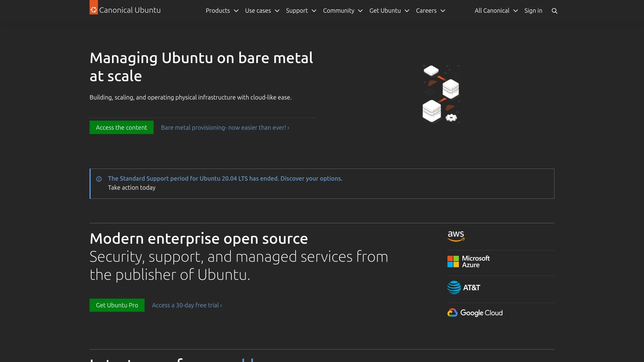Image resolution: width=644 pixels, height=362 pixels.
Task: Click Modern enterprise open source heading
Action: (199, 239)
